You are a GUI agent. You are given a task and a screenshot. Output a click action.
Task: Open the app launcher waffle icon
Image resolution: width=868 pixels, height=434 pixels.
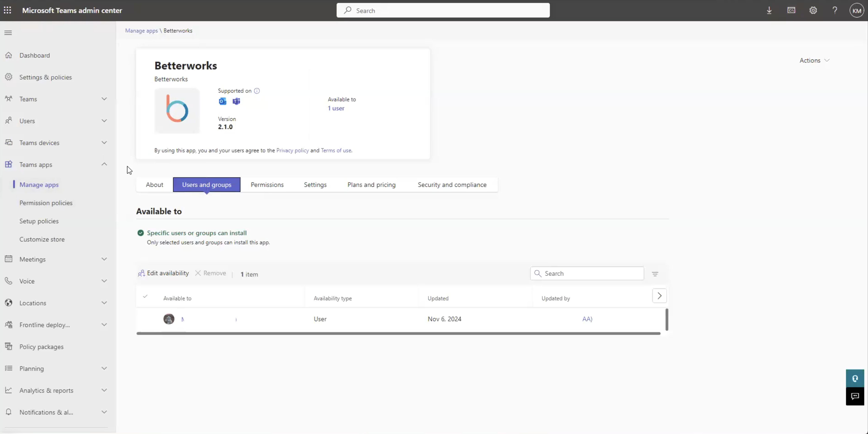[7, 10]
